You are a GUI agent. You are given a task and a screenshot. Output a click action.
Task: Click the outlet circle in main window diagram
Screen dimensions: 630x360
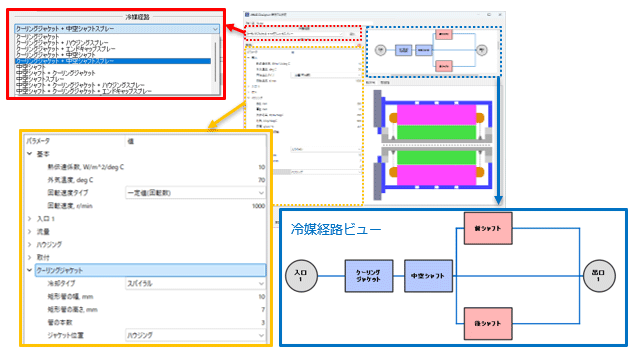coord(482,50)
